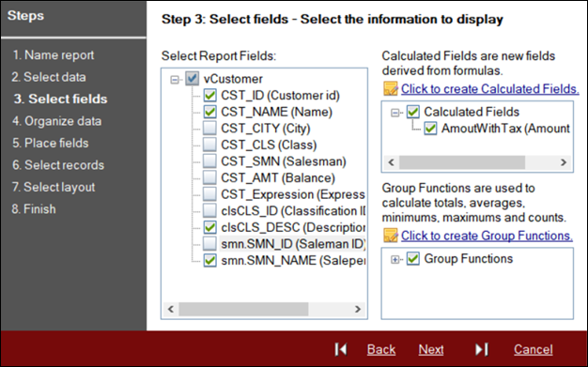Select the CST_AMT (Balance) tree item
Image resolution: width=588 pixels, height=367 pixels.
coord(278,177)
